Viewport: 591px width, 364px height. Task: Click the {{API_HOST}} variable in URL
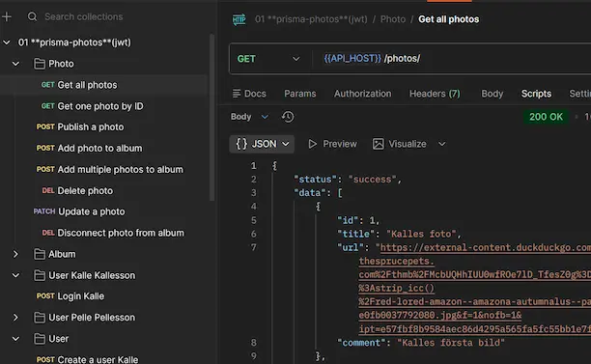point(352,59)
